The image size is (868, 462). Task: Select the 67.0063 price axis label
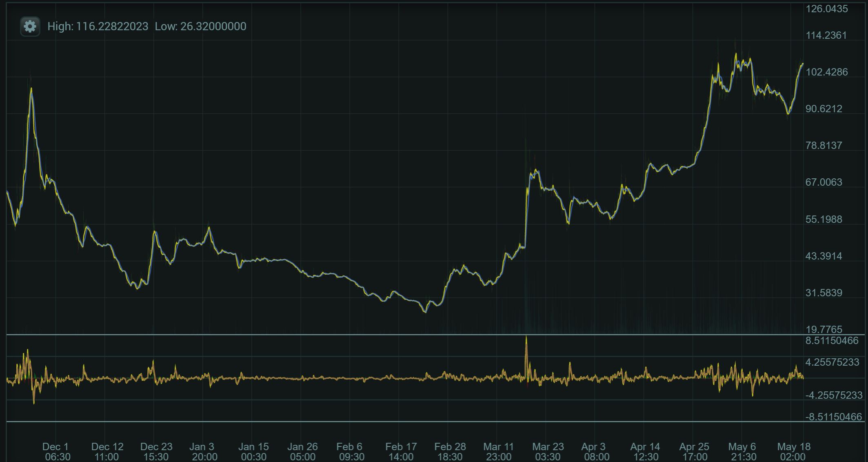click(824, 182)
